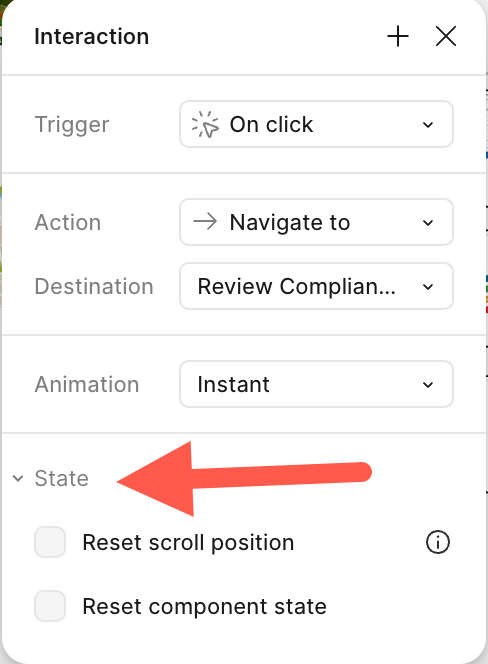Click the Interaction panel title
Image resolution: width=488 pixels, height=664 pixels.
[x=92, y=36]
